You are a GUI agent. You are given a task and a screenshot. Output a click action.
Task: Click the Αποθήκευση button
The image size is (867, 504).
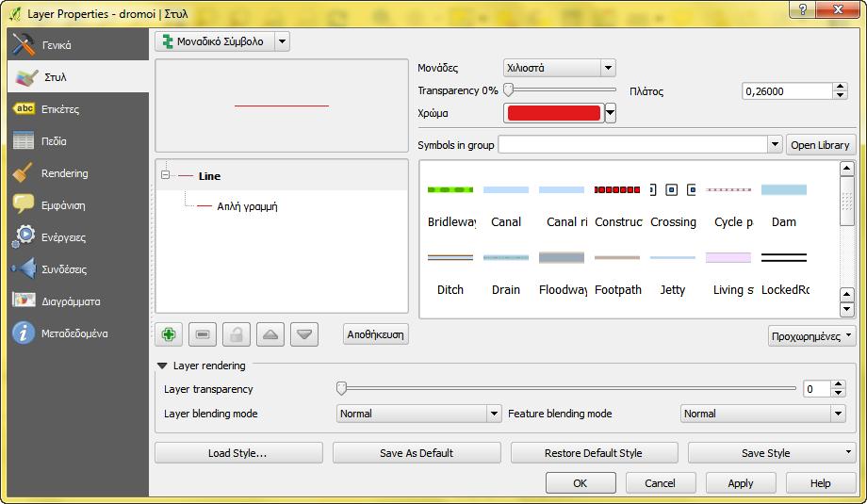point(375,334)
